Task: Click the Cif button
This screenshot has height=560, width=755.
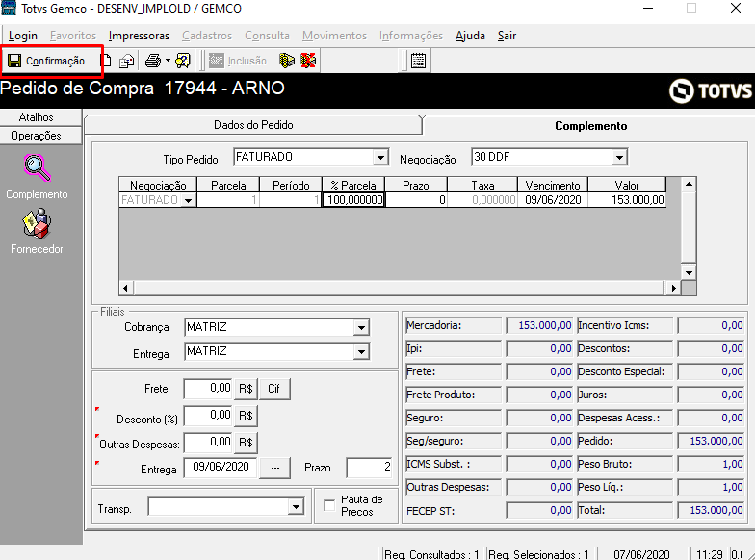Action: tap(273, 389)
